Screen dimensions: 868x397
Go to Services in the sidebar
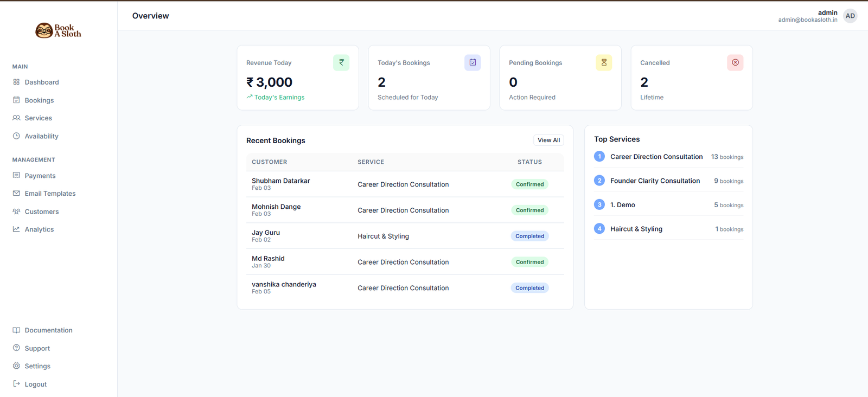[38, 118]
